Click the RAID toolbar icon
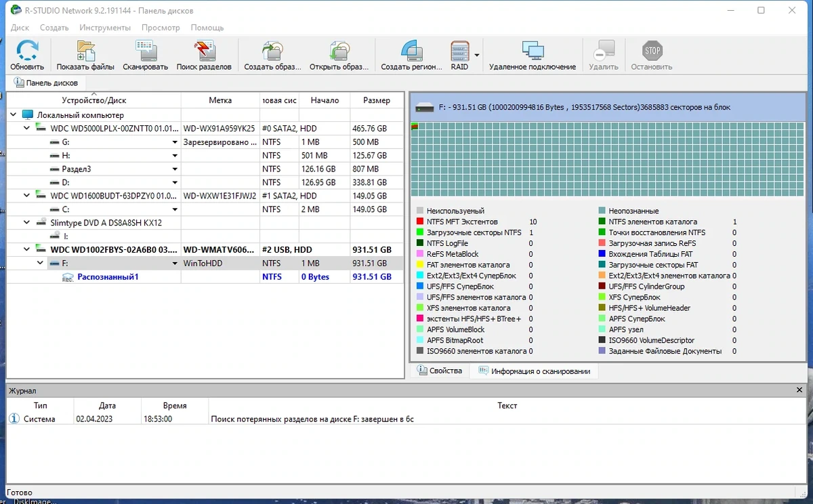Screen dimensions: 813x504 [459, 51]
